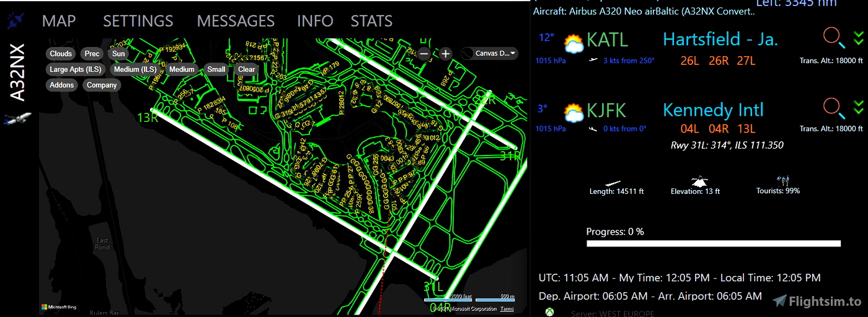Search KJFK with magnifier icon

click(834, 108)
